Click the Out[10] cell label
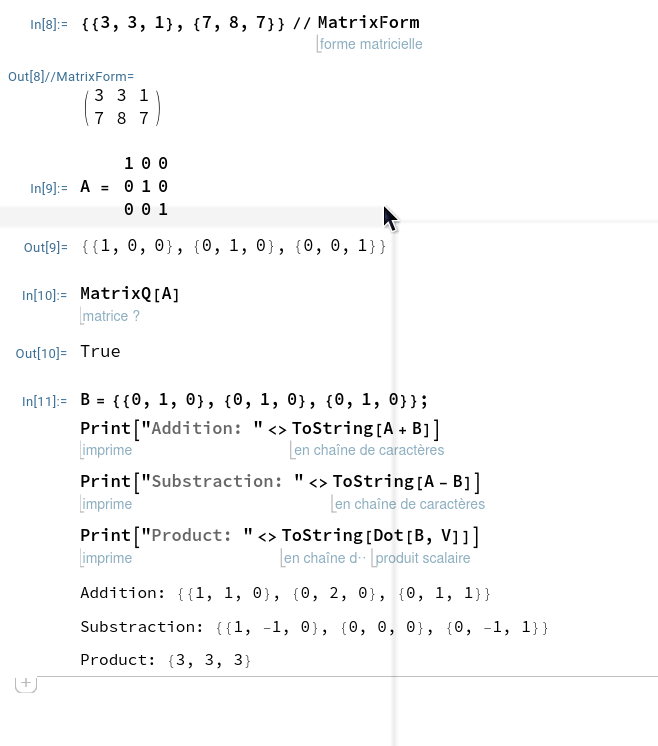The image size is (658, 746). (41, 352)
